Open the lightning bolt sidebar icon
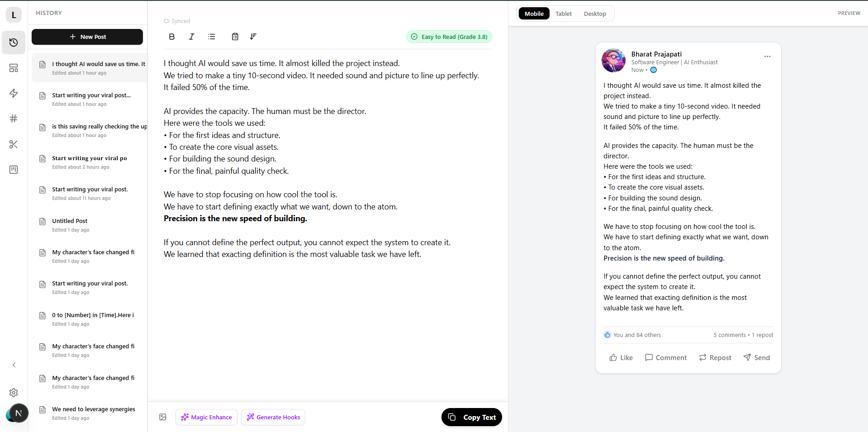The width and height of the screenshot is (868, 432). (14, 93)
